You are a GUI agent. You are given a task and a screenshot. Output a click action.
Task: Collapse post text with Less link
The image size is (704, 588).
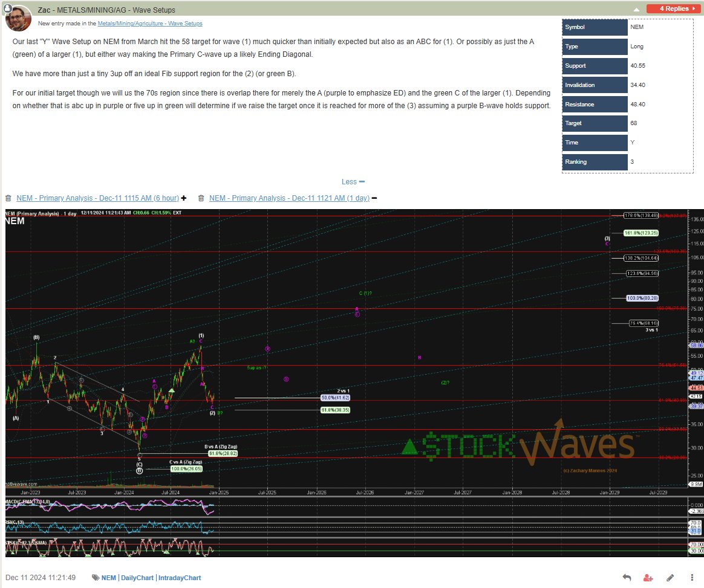(353, 182)
